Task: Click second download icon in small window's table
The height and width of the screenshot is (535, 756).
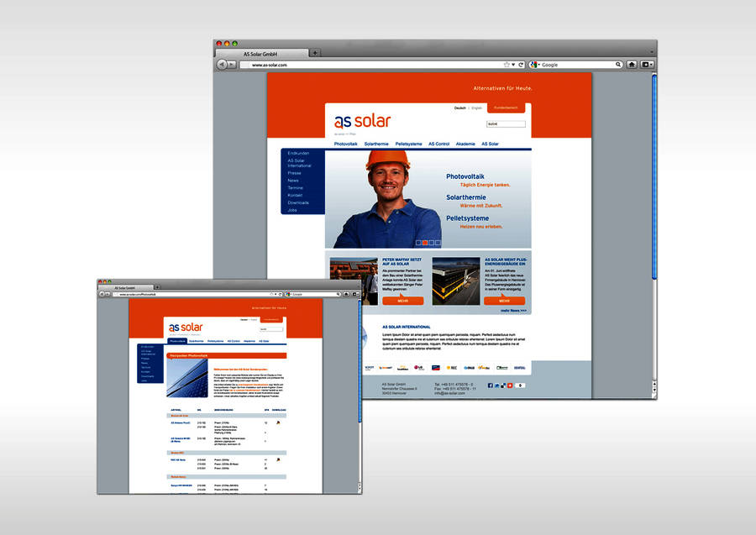Action: 278,459
